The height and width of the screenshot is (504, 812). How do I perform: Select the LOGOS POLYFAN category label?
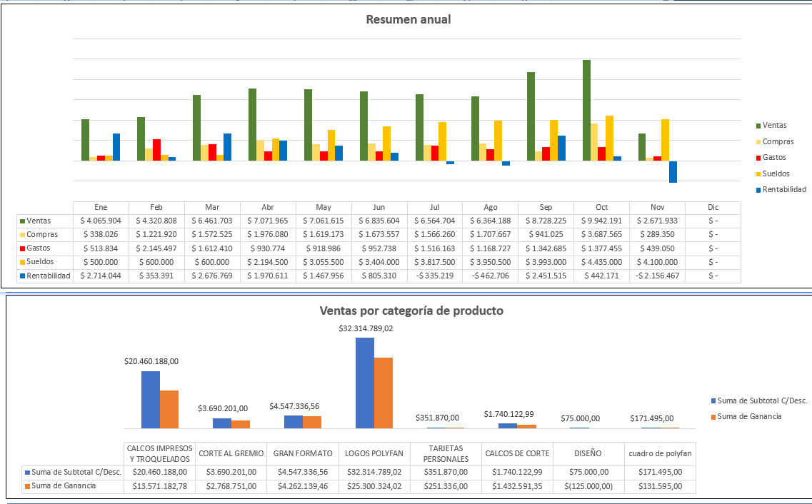tap(374, 454)
